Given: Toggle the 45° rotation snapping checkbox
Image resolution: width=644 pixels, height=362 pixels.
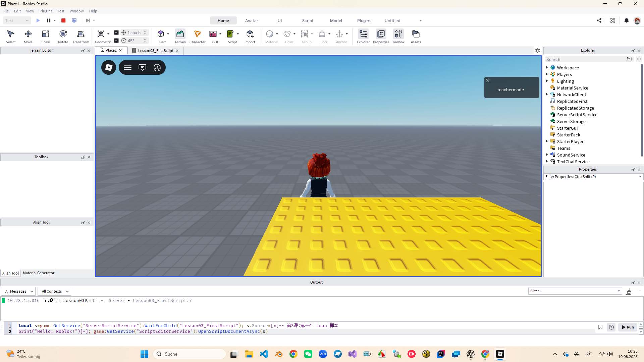Looking at the screenshot, I should pyautogui.click(x=116, y=41).
